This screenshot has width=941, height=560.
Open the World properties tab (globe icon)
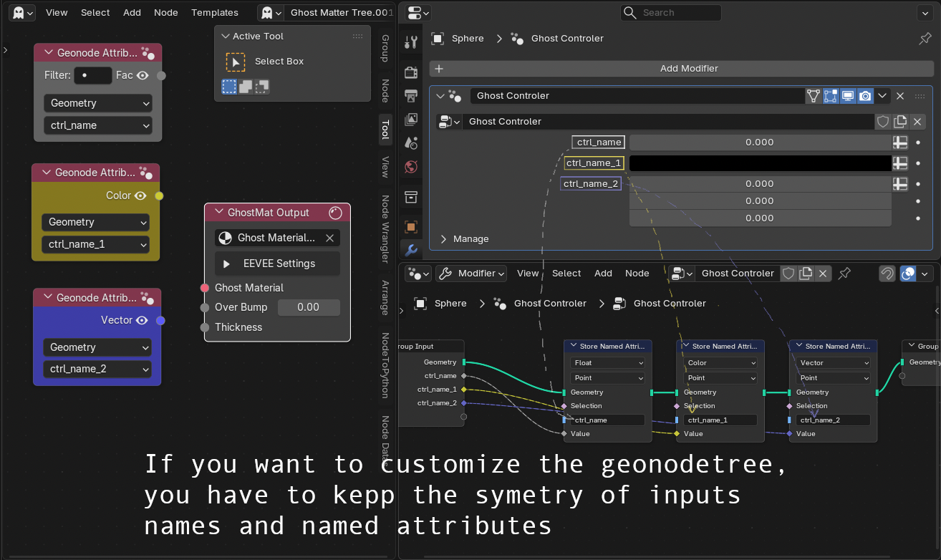411,167
